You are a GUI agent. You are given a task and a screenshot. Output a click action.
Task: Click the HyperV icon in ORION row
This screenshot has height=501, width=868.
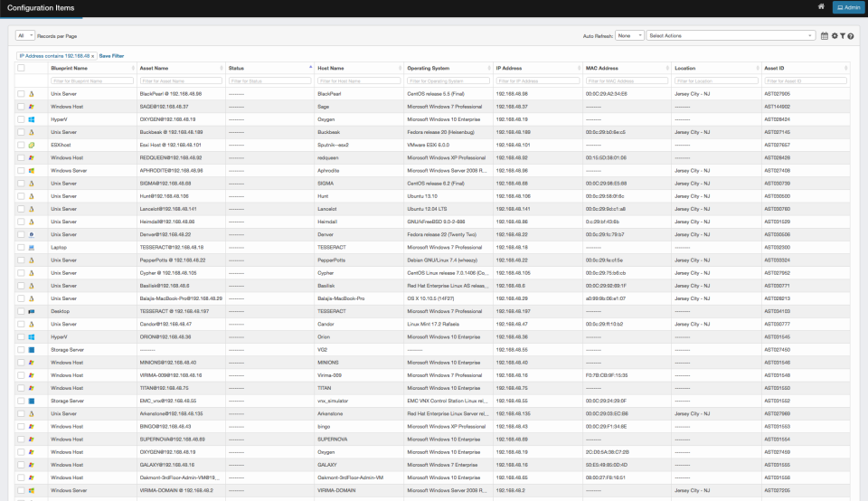click(32, 337)
